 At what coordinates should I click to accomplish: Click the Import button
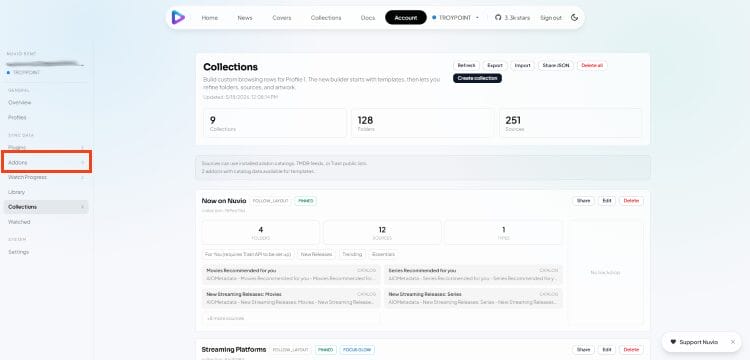(x=522, y=65)
